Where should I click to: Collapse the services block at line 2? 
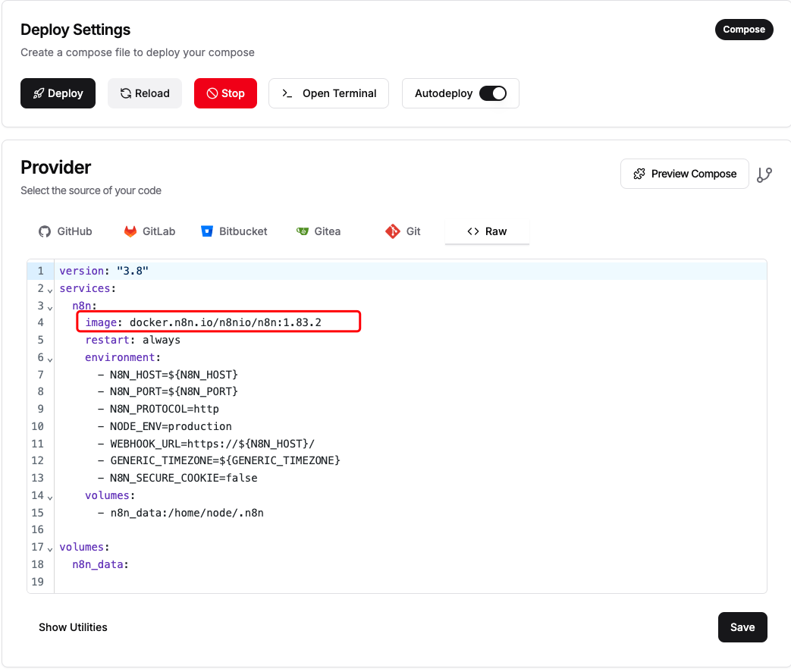point(50,290)
